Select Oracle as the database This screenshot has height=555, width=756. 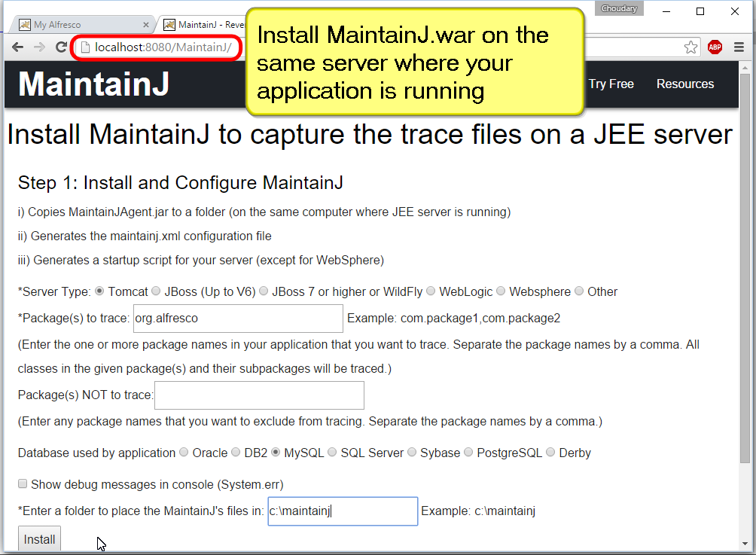184,453
